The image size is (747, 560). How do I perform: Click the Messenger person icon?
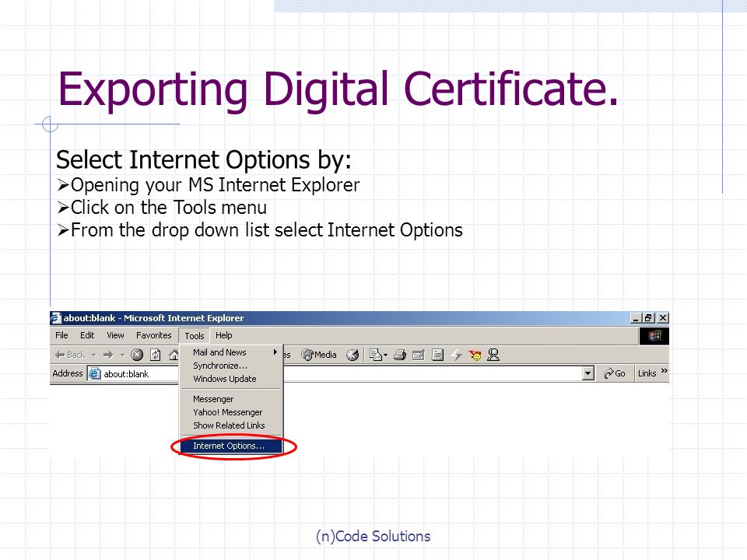pyautogui.click(x=493, y=355)
